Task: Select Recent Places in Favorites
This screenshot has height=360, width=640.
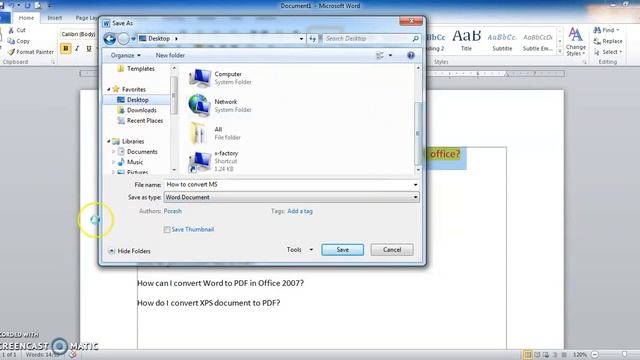Action: click(140, 121)
